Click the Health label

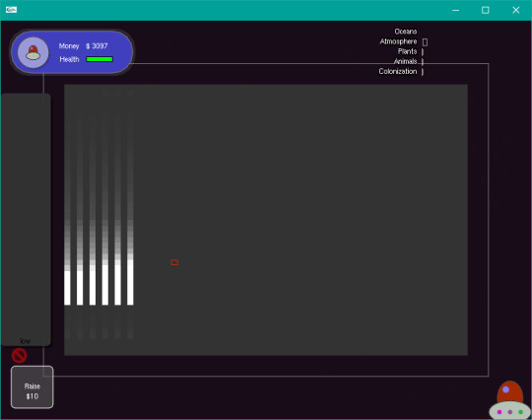click(x=69, y=59)
